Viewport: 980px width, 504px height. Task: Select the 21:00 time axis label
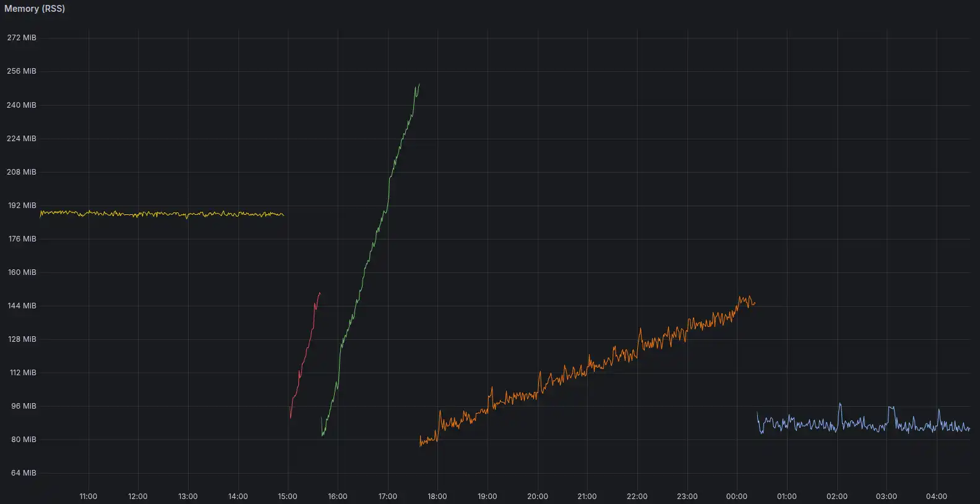(x=587, y=497)
